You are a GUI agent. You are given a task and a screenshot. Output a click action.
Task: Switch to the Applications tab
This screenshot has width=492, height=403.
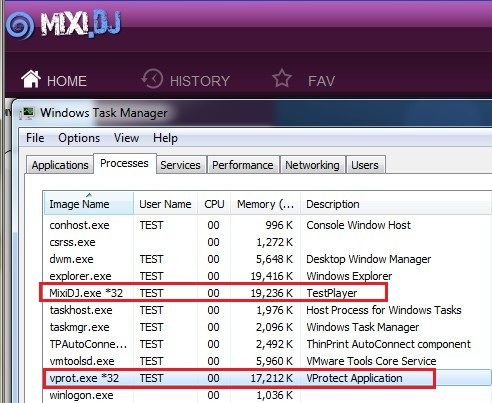pyautogui.click(x=60, y=165)
